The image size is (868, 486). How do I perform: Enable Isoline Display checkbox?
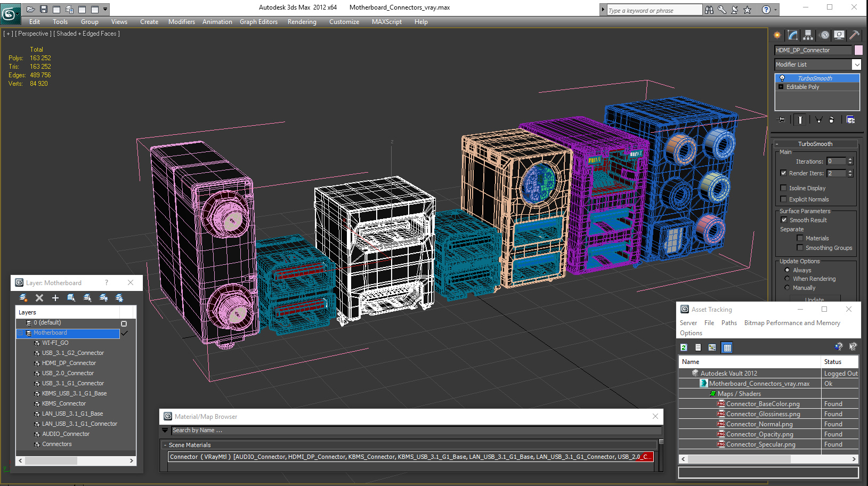(x=783, y=188)
